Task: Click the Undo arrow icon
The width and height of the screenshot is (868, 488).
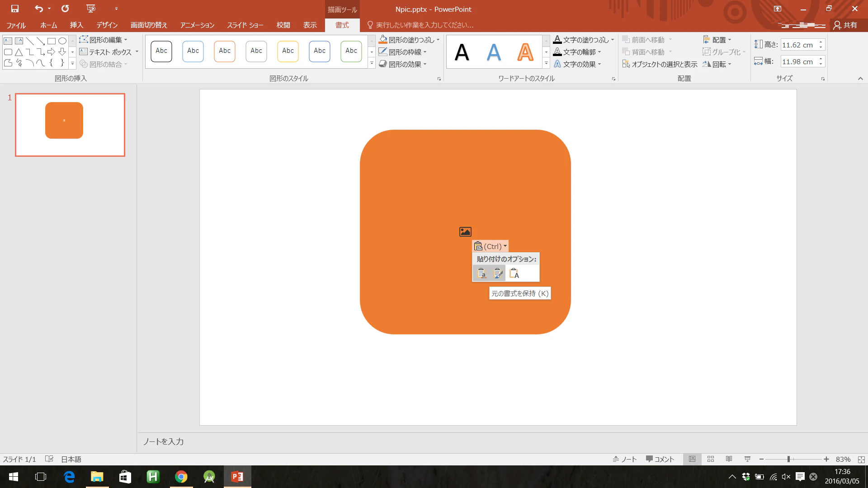Action: (x=39, y=9)
